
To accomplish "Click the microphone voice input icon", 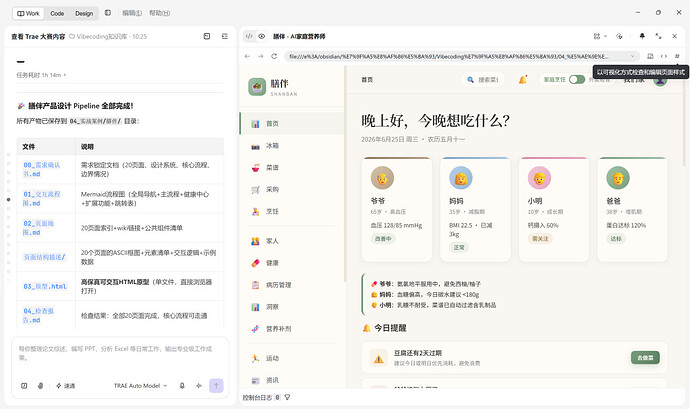I will 182,386.
